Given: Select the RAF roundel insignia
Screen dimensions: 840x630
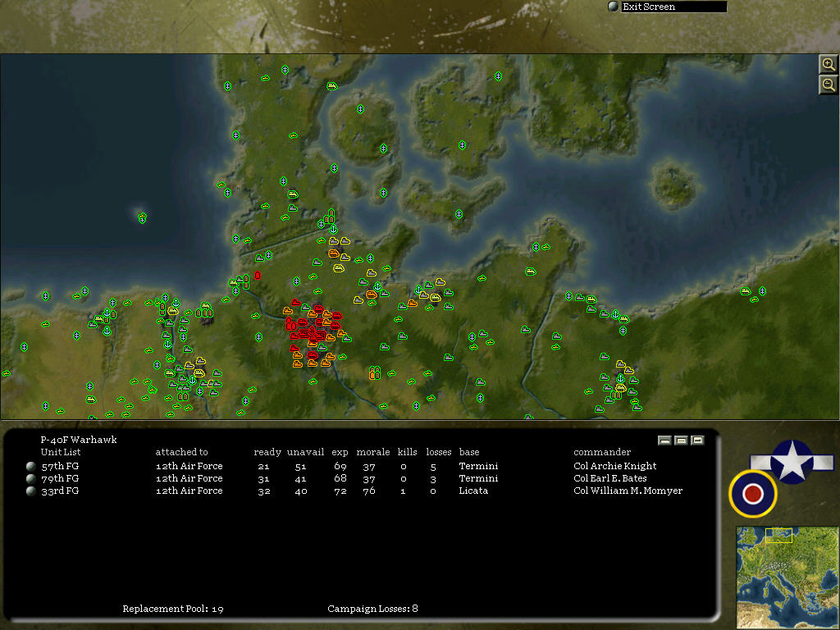Looking at the screenshot, I should point(753,493).
